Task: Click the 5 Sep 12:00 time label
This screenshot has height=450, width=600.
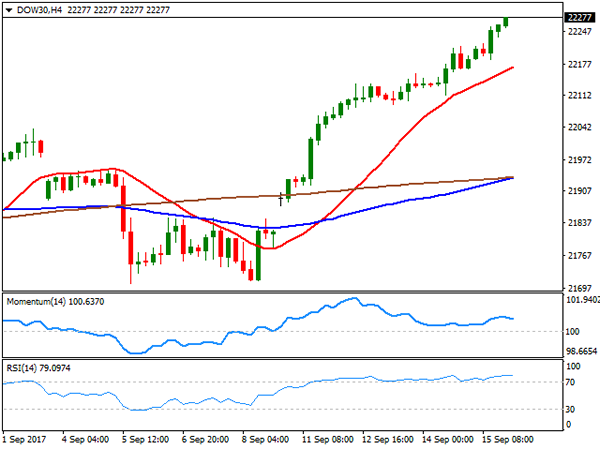Action: click(145, 439)
